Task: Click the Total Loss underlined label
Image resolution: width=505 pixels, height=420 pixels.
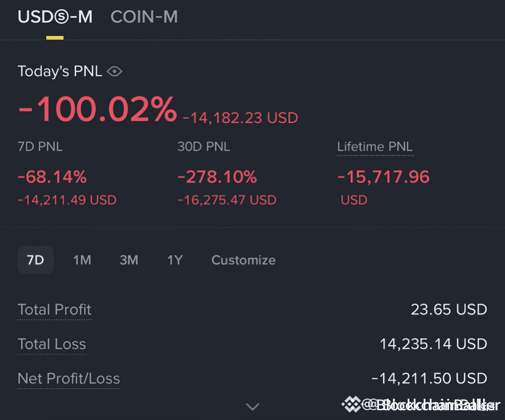Action: pos(52,344)
